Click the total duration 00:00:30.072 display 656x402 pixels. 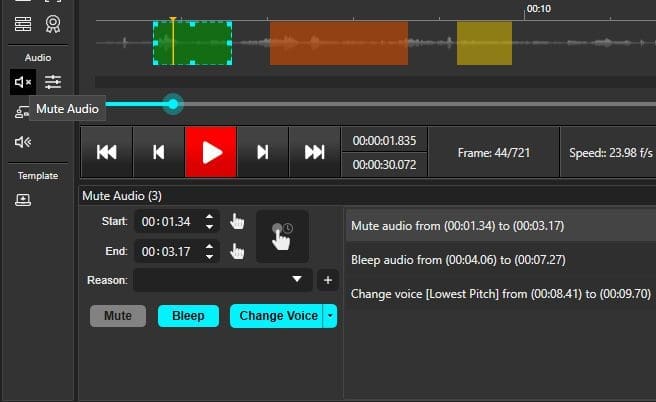384,165
